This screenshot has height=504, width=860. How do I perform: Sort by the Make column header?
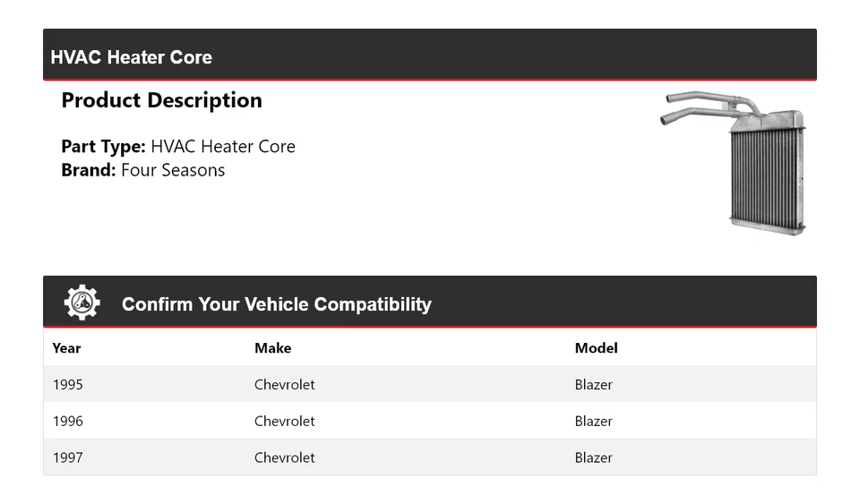point(272,348)
